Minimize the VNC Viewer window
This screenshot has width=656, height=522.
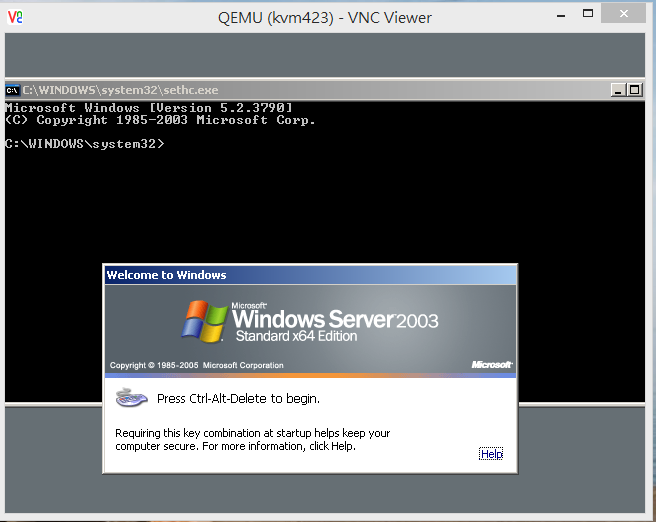point(561,16)
